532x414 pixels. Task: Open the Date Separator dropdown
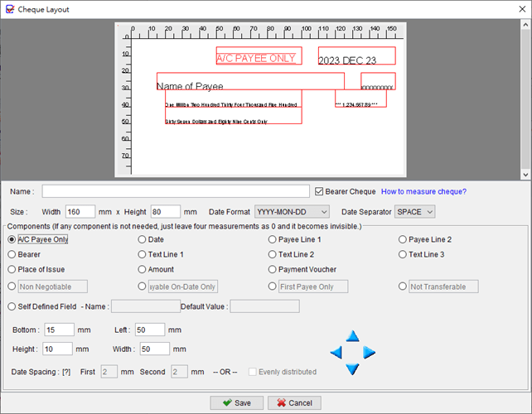pos(414,212)
